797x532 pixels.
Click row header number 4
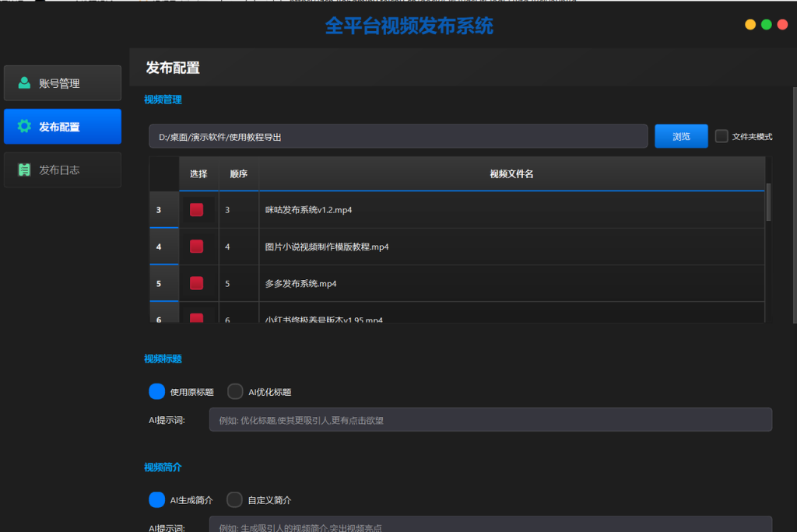164,247
